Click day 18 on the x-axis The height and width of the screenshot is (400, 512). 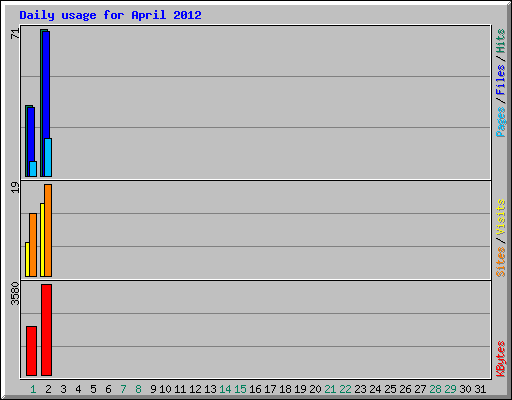(x=285, y=389)
